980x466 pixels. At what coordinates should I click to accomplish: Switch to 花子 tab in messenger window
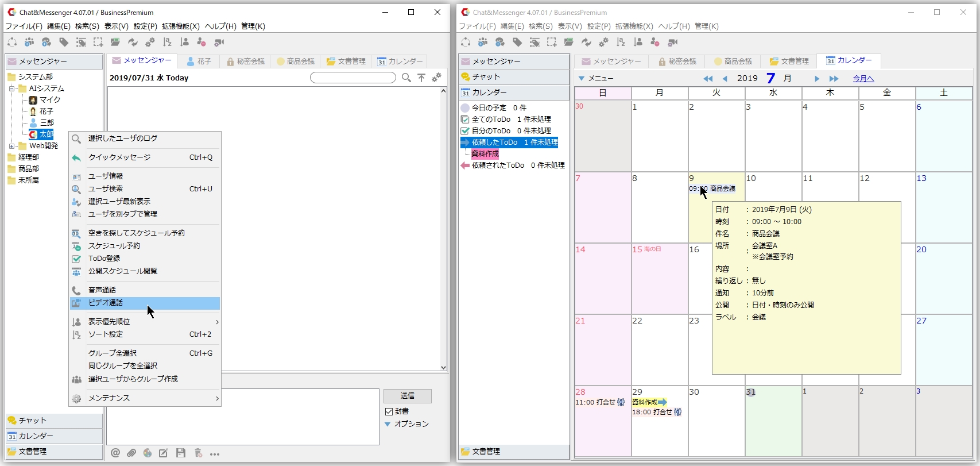(x=199, y=61)
